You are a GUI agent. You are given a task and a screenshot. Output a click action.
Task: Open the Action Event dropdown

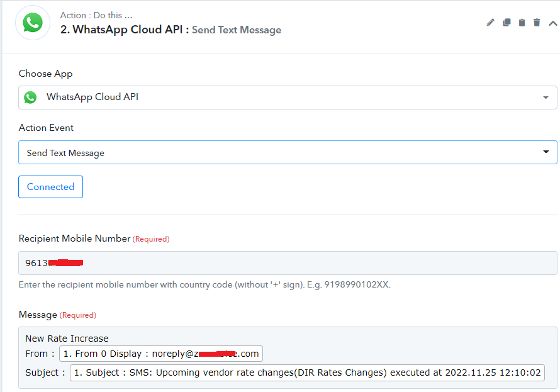click(x=288, y=152)
